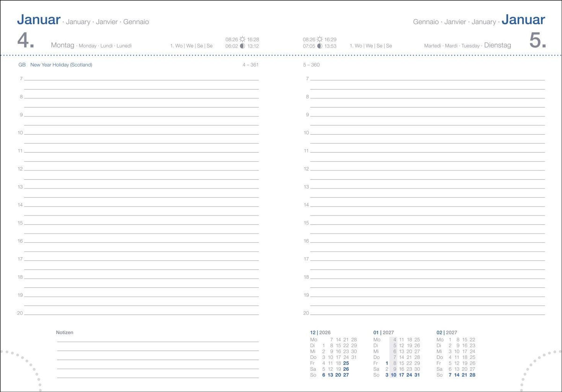Click the Dienstag weekday label
562x392 pixels.
pyautogui.click(x=497, y=45)
